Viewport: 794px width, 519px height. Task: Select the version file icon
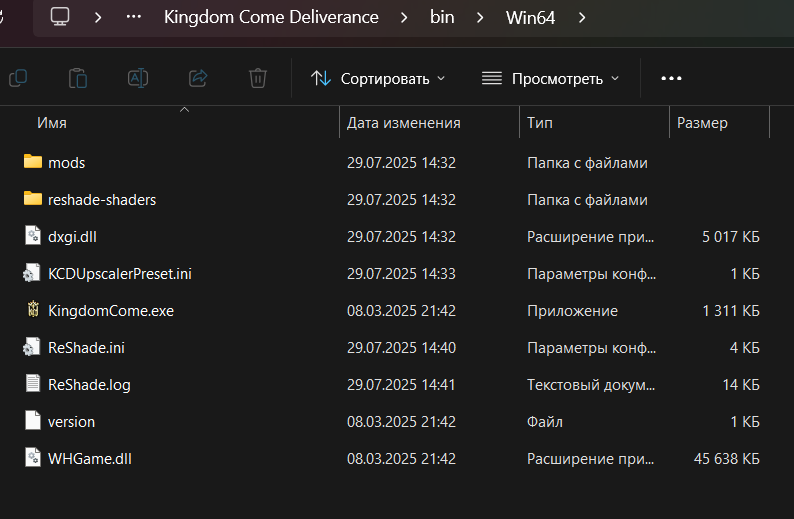click(x=33, y=420)
